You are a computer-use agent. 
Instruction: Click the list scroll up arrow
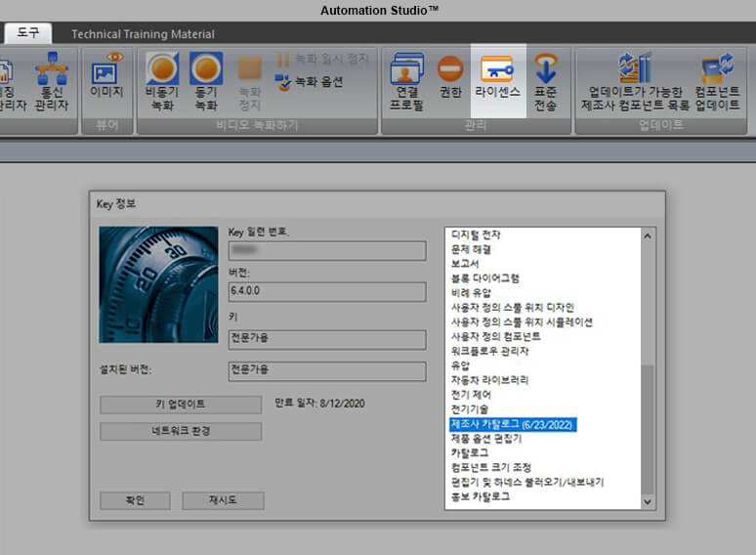pos(648,236)
